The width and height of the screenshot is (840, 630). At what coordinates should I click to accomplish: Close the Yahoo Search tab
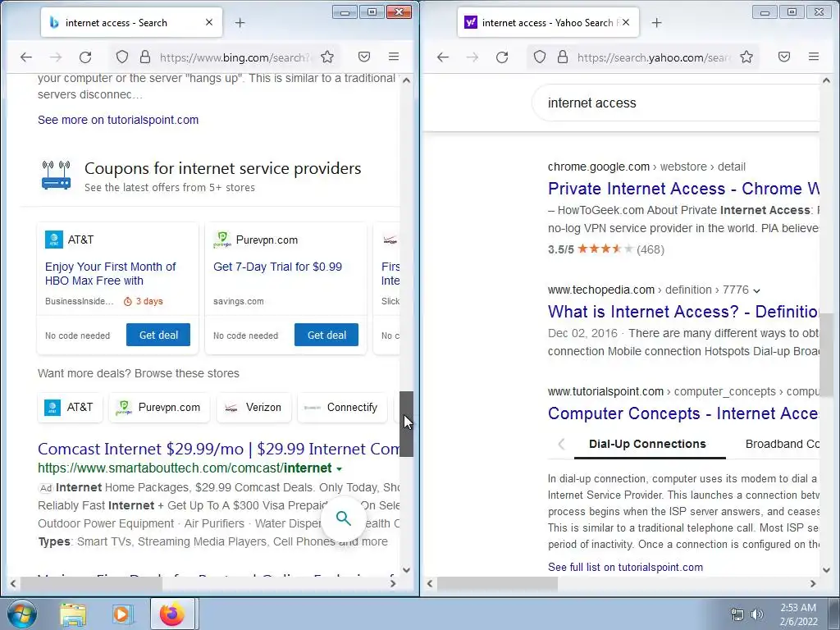click(x=626, y=22)
